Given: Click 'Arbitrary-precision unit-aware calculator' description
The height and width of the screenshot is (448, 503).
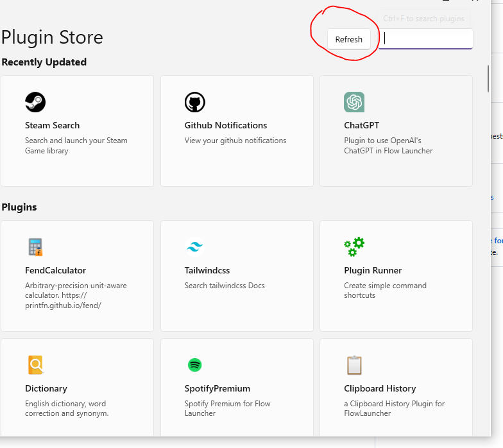Looking at the screenshot, I should pos(76,295).
